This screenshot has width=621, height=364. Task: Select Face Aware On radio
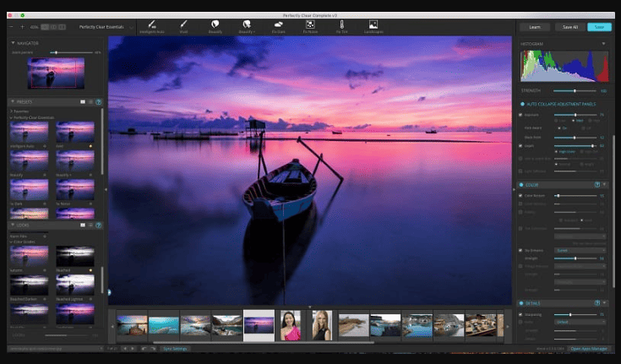click(x=559, y=128)
